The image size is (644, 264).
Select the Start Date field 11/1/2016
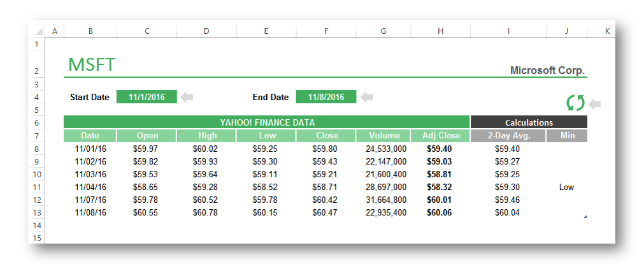pyautogui.click(x=147, y=97)
